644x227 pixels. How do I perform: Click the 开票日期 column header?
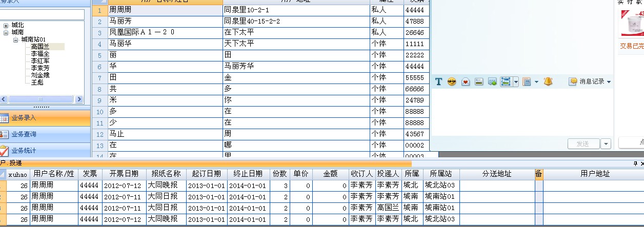[x=124, y=174]
